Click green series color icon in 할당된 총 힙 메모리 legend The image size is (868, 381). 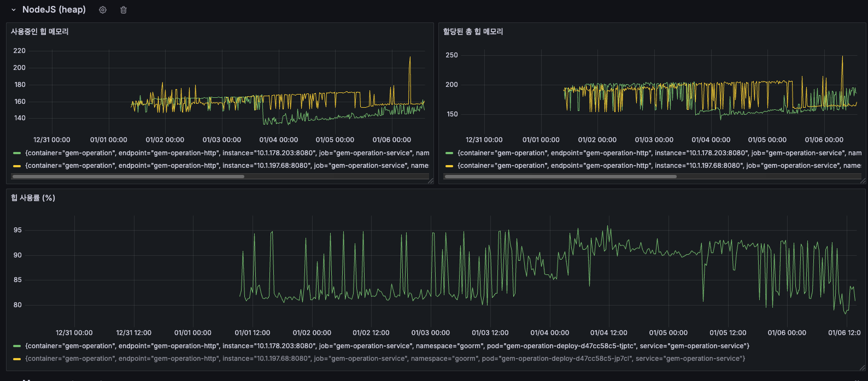coord(449,153)
